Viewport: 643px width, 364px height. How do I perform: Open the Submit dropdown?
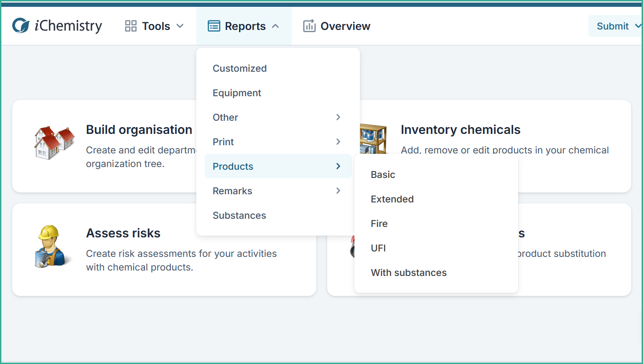[x=615, y=26]
